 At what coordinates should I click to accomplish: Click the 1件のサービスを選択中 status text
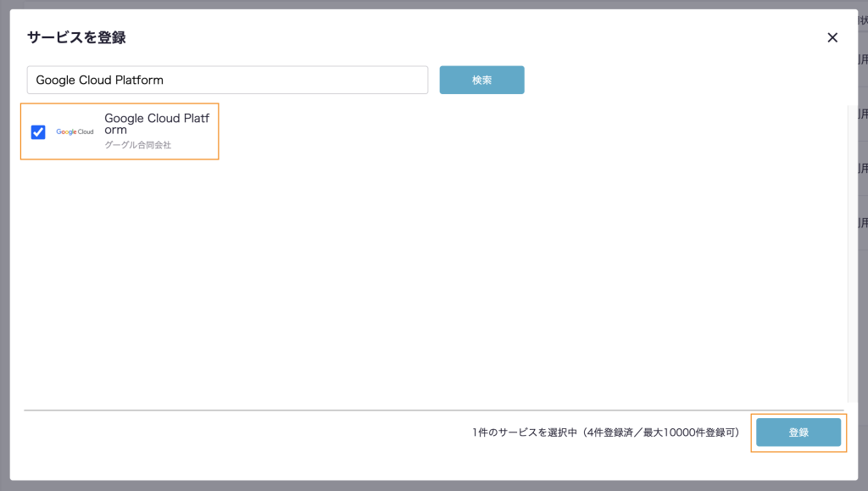524,432
